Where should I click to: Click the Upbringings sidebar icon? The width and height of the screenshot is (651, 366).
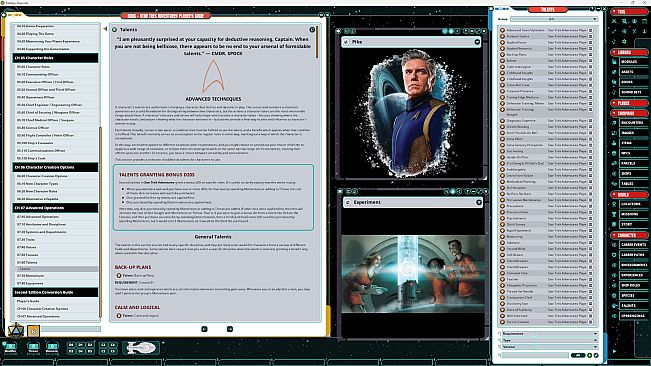point(614,316)
